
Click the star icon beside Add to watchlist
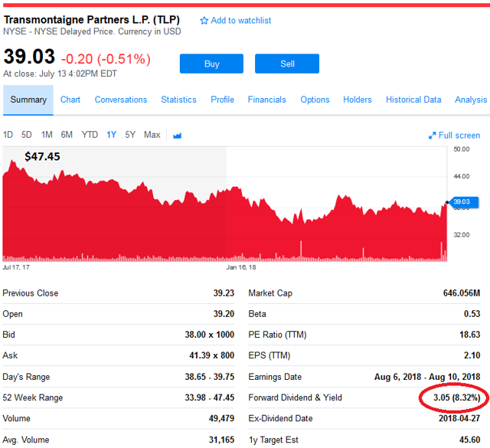point(204,21)
